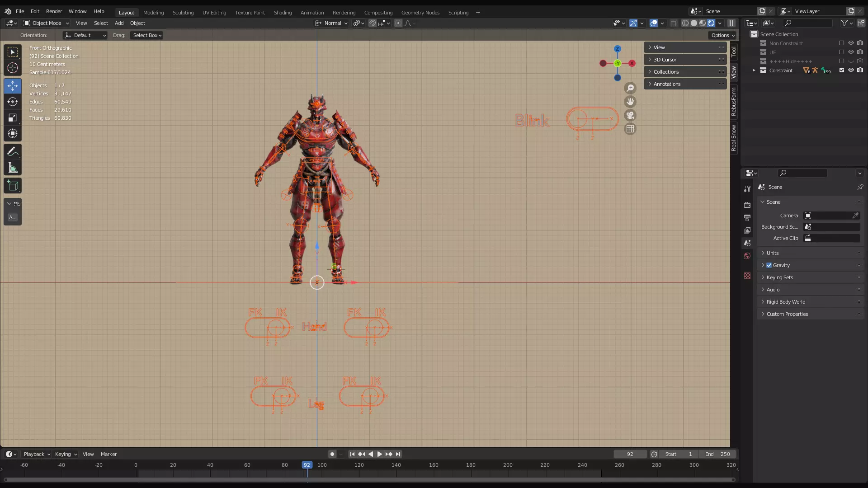The width and height of the screenshot is (868, 488).
Task: Open the Render menu
Action: pyautogui.click(x=54, y=11)
